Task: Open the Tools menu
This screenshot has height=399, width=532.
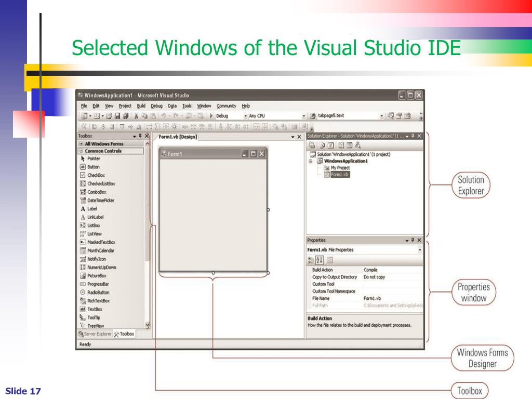Action: tap(187, 106)
